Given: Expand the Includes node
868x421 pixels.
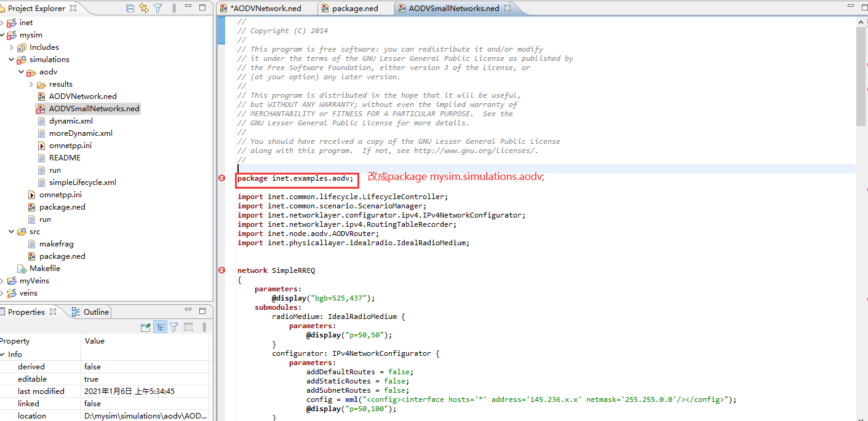Looking at the screenshot, I should 11,47.
